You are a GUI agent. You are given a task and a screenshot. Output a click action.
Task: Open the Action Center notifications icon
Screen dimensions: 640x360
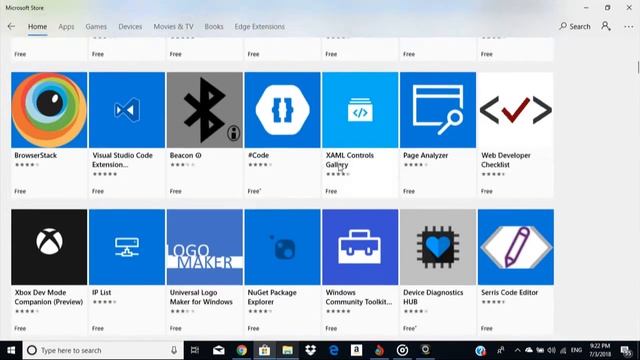click(626, 350)
